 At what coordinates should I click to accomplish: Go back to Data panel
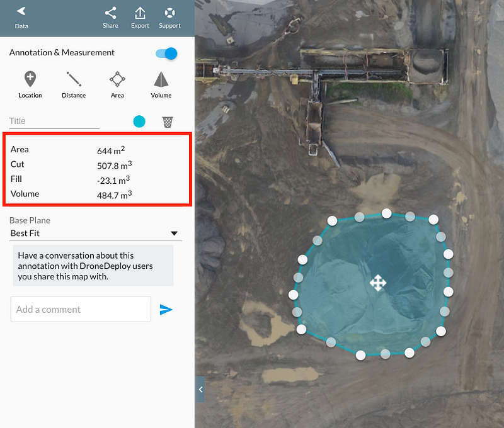click(x=21, y=18)
